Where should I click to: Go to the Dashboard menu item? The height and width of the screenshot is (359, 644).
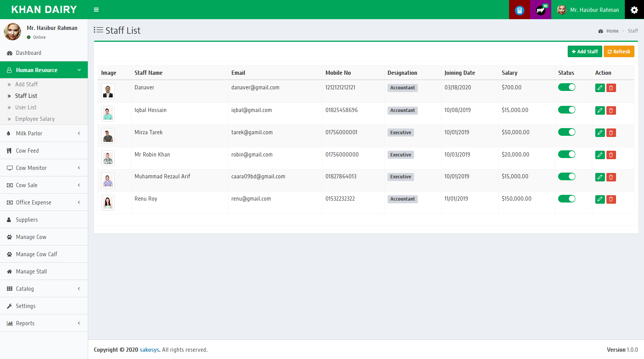[x=28, y=53]
